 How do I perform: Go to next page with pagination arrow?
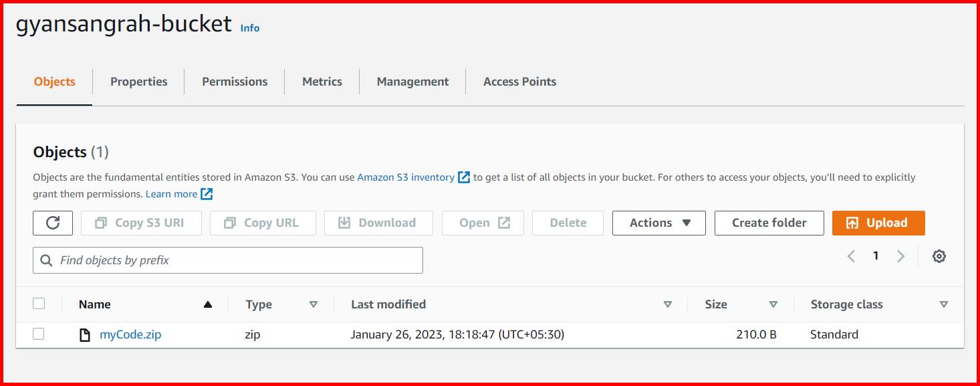[900, 256]
